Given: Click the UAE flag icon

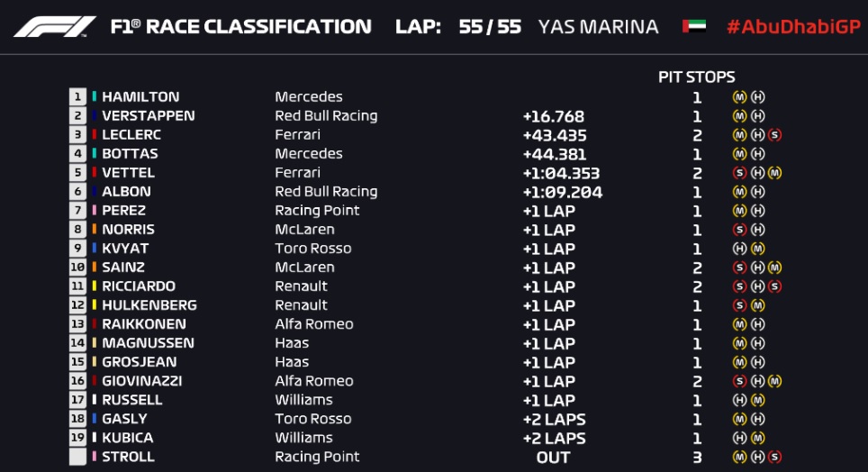Looking at the screenshot, I should [x=694, y=26].
